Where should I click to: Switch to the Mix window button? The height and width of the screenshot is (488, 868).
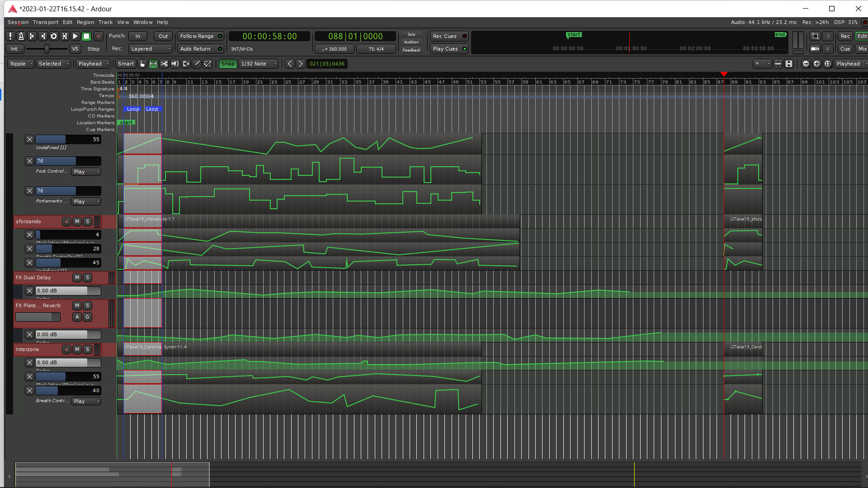862,49
